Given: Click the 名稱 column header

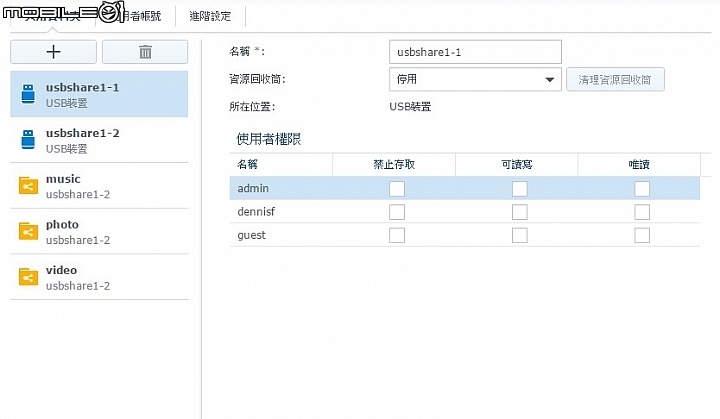Looking at the screenshot, I should point(281,164).
